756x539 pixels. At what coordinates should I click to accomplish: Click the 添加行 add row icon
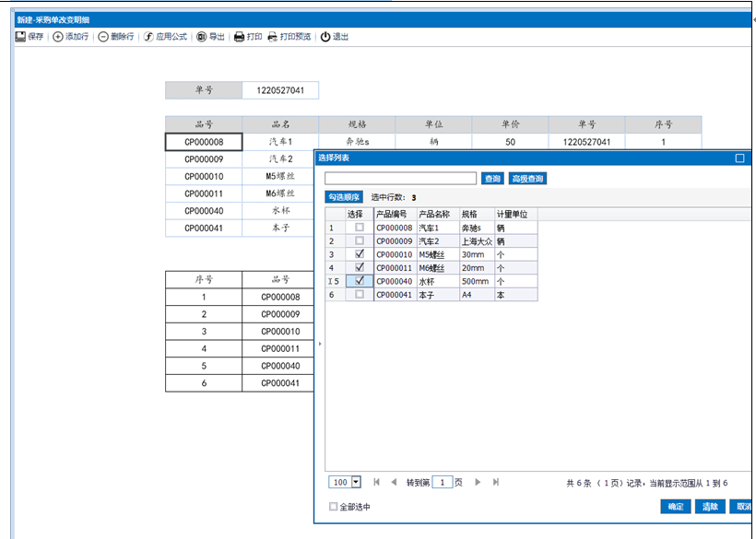[x=58, y=37]
